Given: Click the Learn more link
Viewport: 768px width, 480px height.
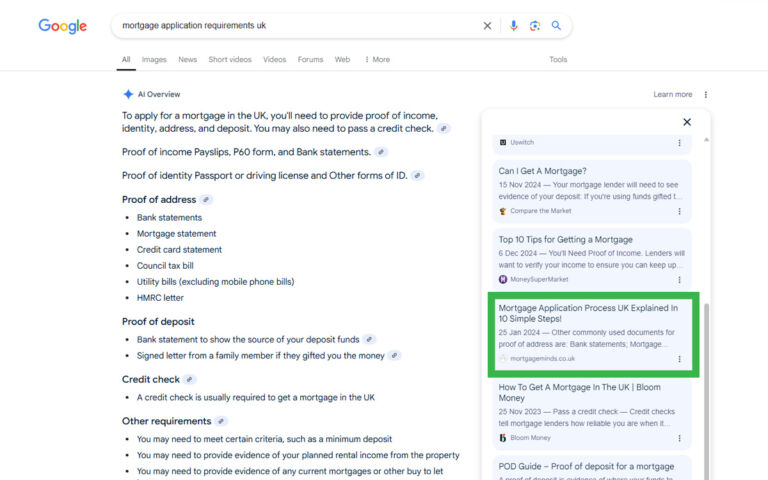Looking at the screenshot, I should tap(672, 95).
